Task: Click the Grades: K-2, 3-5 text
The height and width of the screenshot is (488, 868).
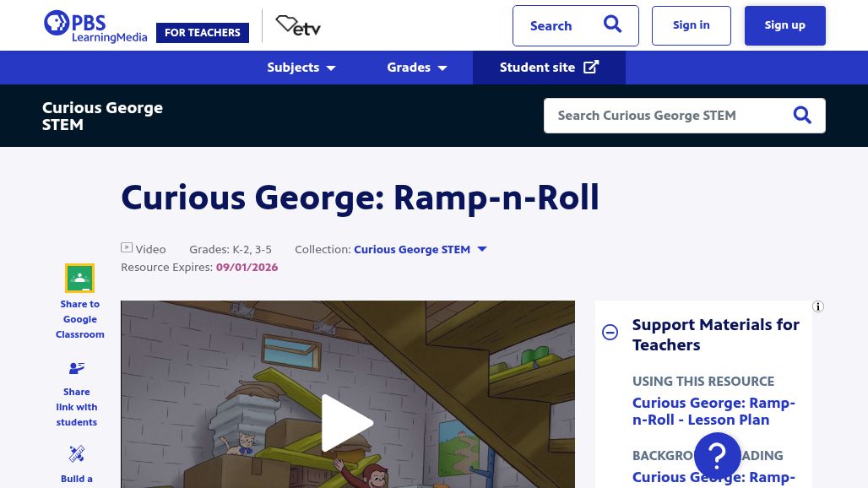Action: coord(231,250)
